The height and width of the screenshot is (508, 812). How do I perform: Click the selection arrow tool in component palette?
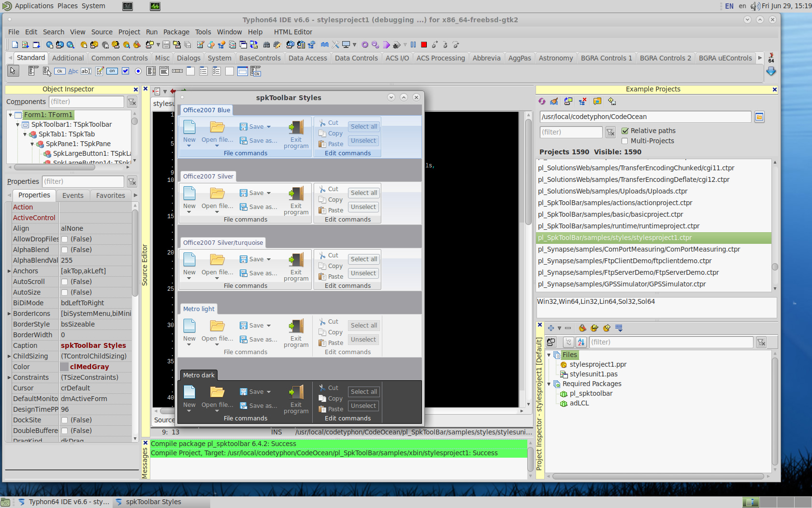13,71
